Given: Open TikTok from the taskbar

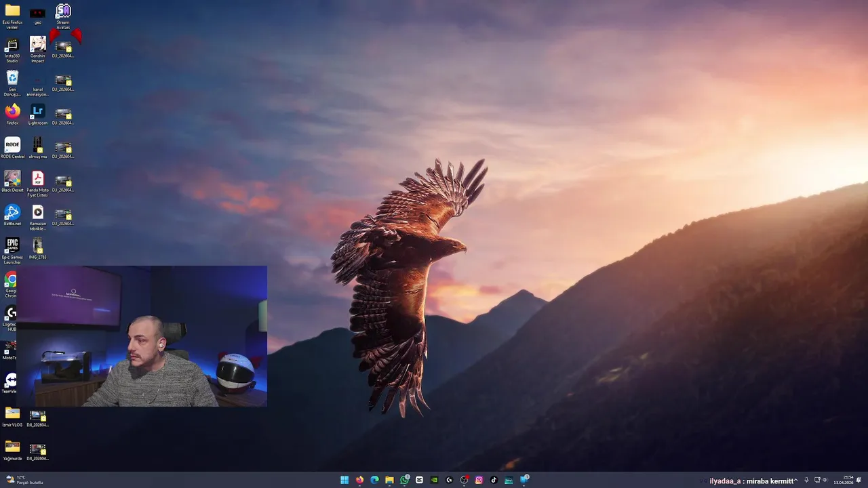Looking at the screenshot, I should coord(494,480).
